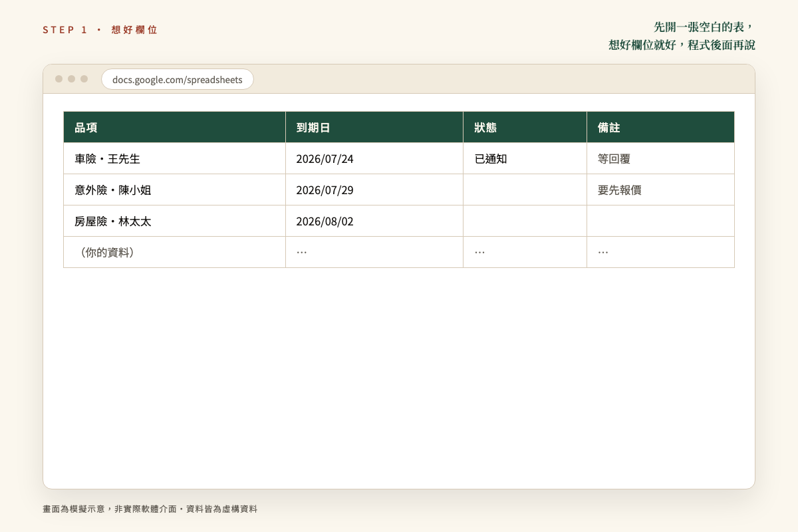Viewport: 798px width, 532px height.
Task: Click the cell 房屋險・林太太
Action: tap(174, 221)
